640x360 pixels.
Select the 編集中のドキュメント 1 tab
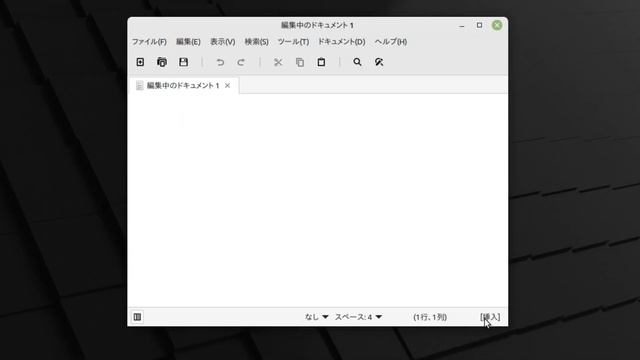pos(183,85)
